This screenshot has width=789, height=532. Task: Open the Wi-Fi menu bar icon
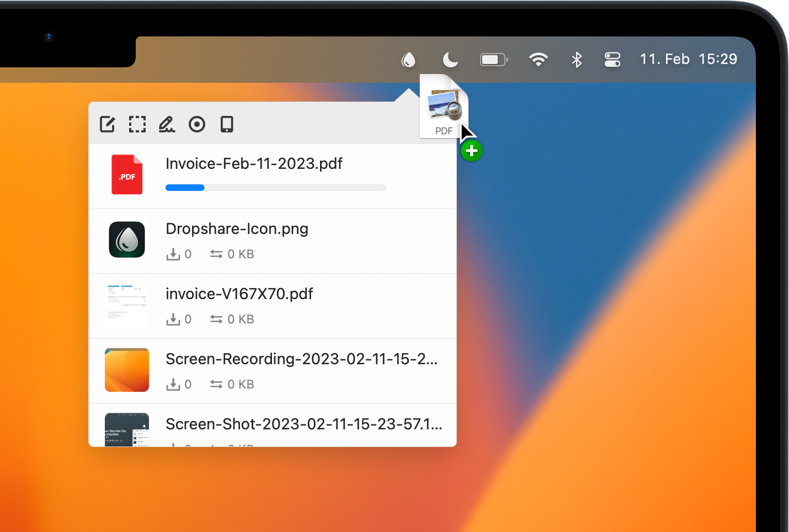539,59
